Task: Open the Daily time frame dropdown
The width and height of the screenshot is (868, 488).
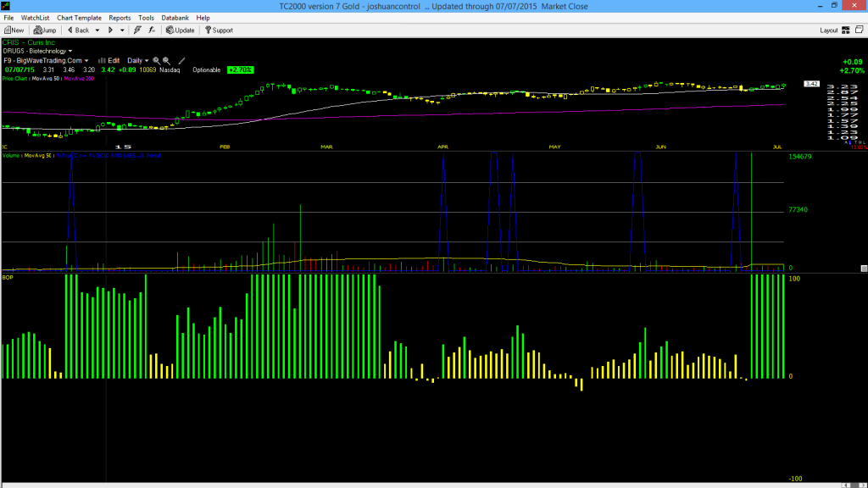Action: (x=138, y=60)
